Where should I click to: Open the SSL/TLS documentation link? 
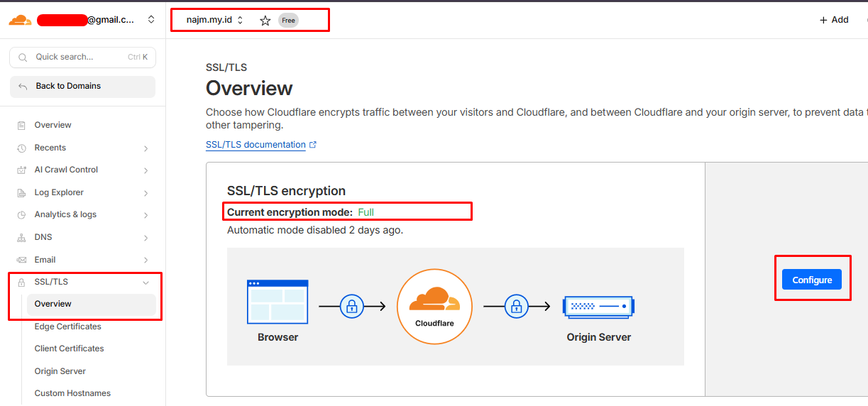pos(256,145)
